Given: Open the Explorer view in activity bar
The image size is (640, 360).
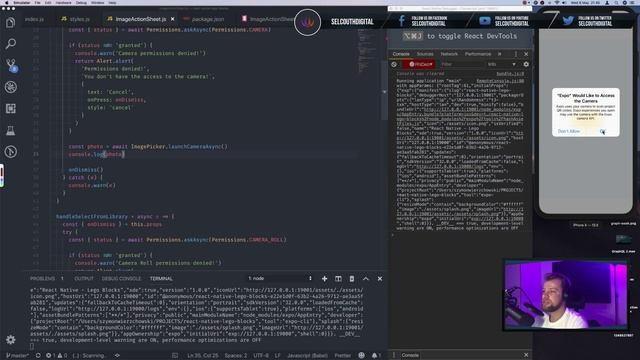Looking at the screenshot, I should (11, 22).
